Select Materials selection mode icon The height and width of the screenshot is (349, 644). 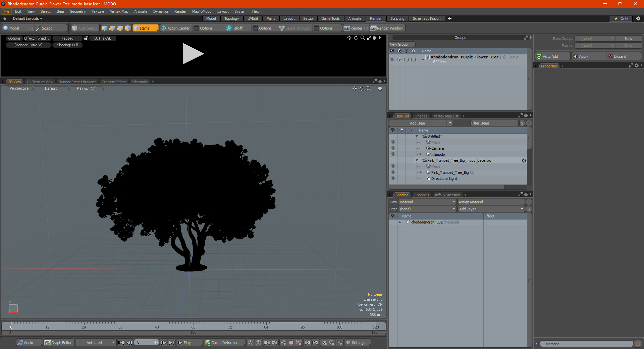pyautogui.click(x=127, y=28)
